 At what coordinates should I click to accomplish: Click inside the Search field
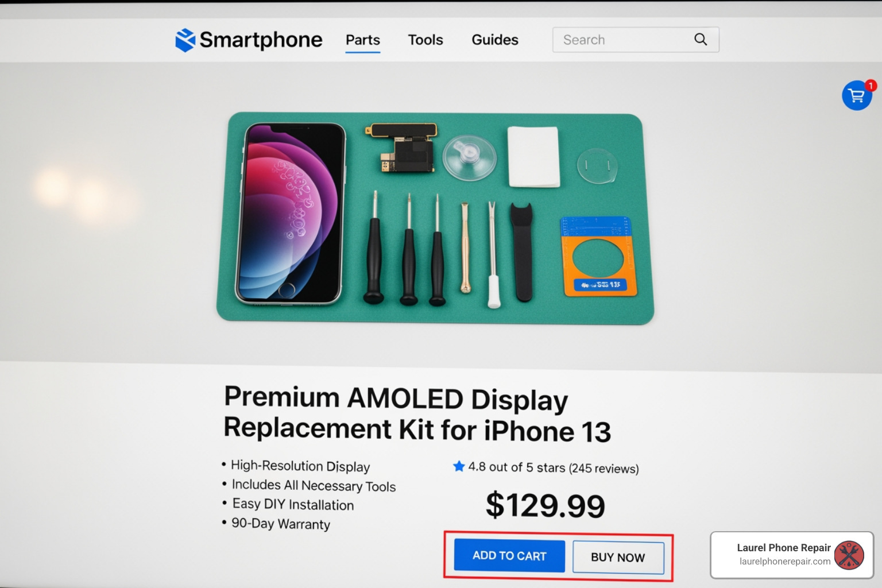click(620, 39)
